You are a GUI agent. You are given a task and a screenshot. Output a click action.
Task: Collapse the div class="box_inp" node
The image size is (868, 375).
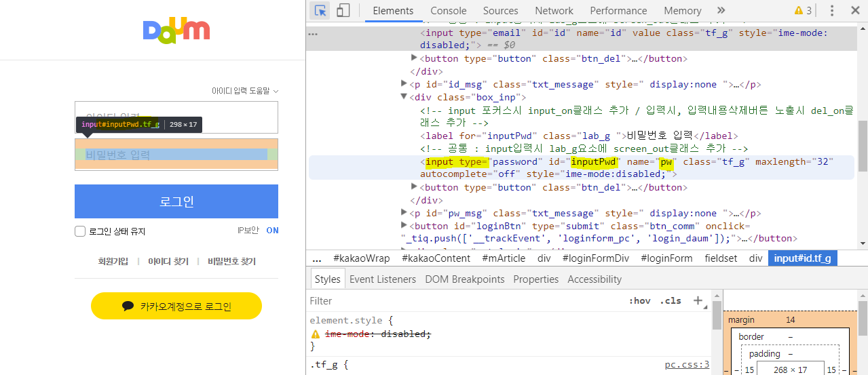[404, 97]
